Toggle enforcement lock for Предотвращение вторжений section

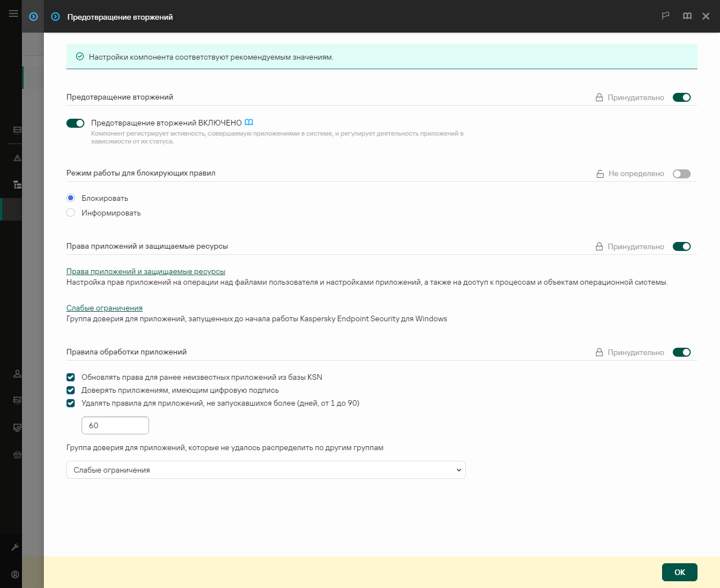[x=682, y=97]
